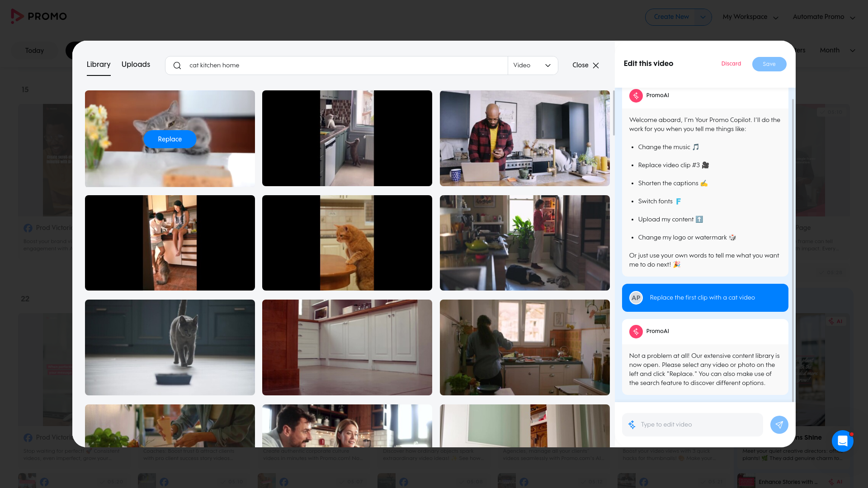Click the Create New button
868x488 pixels.
tap(671, 17)
